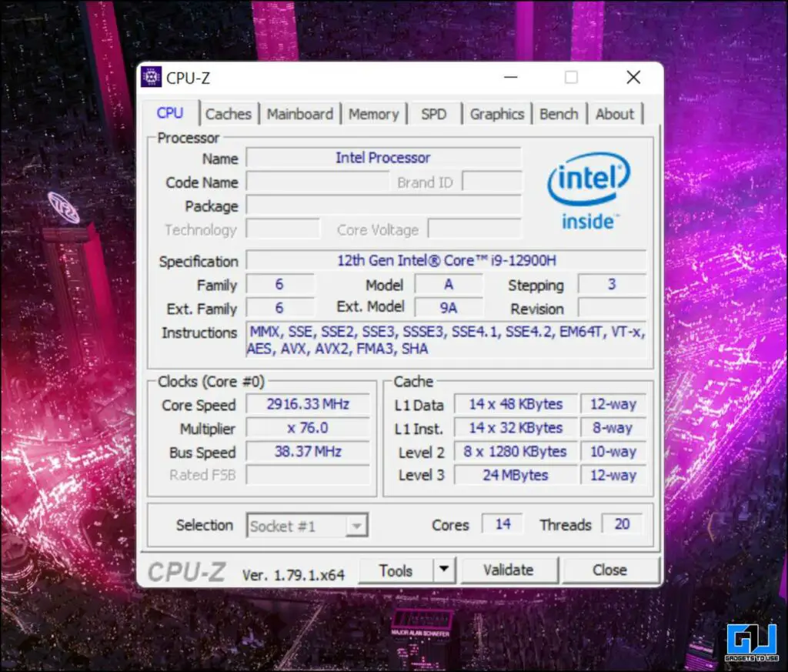Click the empty Brand ID field
Image resolution: width=788 pixels, height=672 pixels.
click(x=492, y=182)
